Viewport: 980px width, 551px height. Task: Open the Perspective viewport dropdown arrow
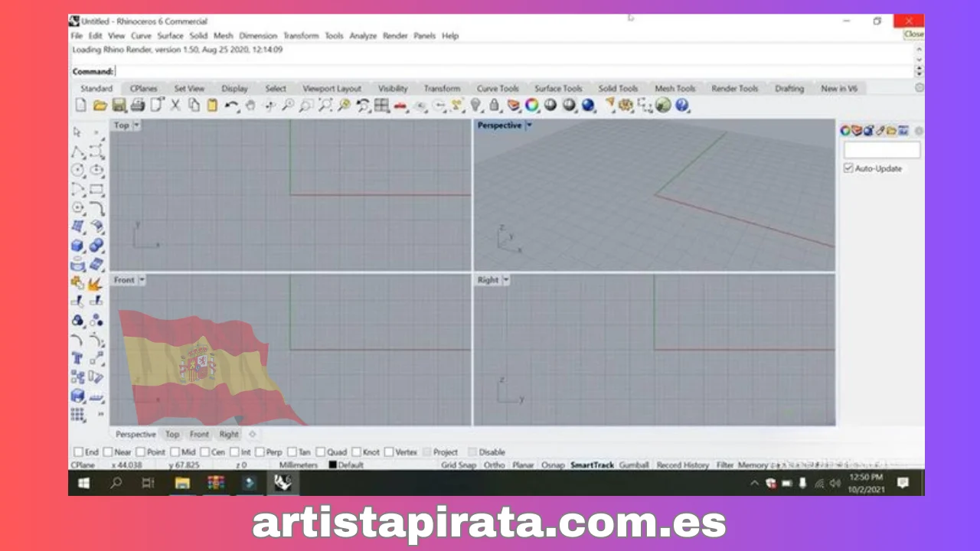[528, 126]
